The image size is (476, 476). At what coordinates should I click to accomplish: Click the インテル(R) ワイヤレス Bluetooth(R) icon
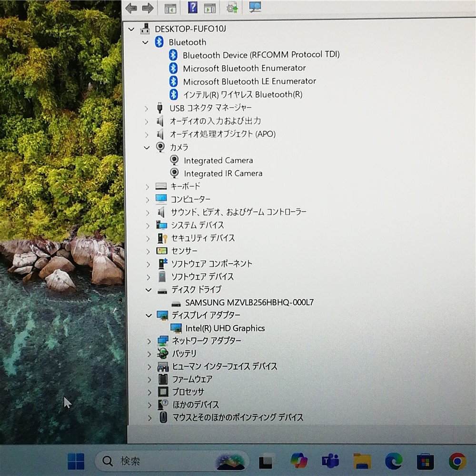point(174,94)
